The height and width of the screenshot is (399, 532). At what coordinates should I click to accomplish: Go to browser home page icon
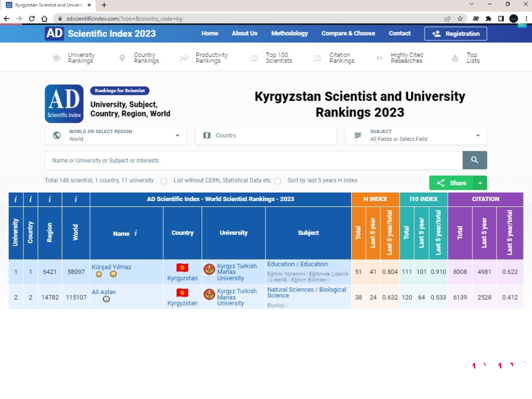tap(44, 19)
